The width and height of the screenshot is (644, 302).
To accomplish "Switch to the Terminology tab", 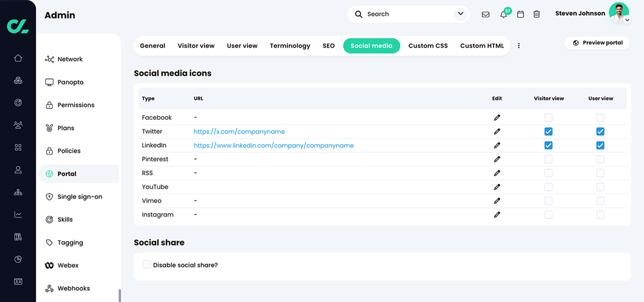I will coord(290,46).
